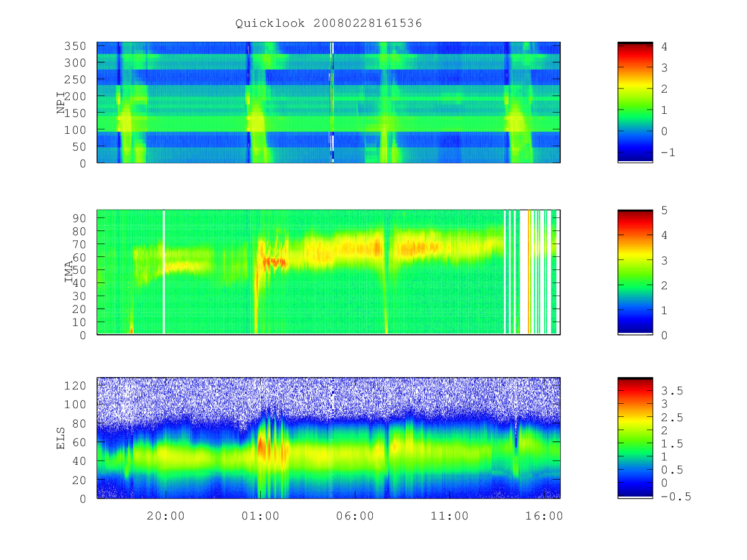The height and width of the screenshot is (560, 747).
Task: Click the 4 label on NPI colorbar
Action: point(664,46)
